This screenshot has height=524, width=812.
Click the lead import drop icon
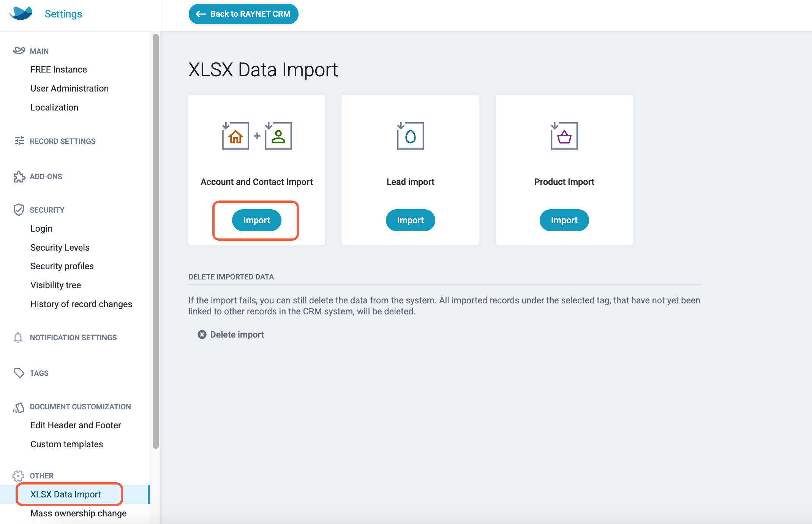pos(410,136)
